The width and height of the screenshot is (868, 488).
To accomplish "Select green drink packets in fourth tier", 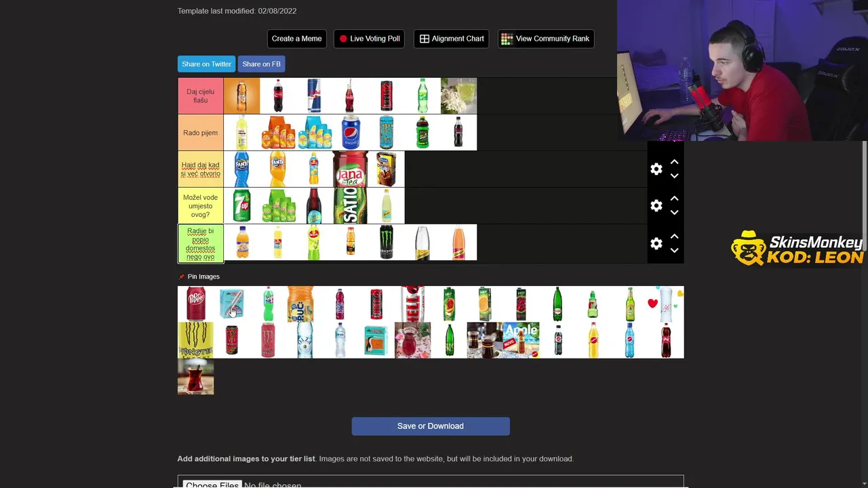I will pos(277,206).
